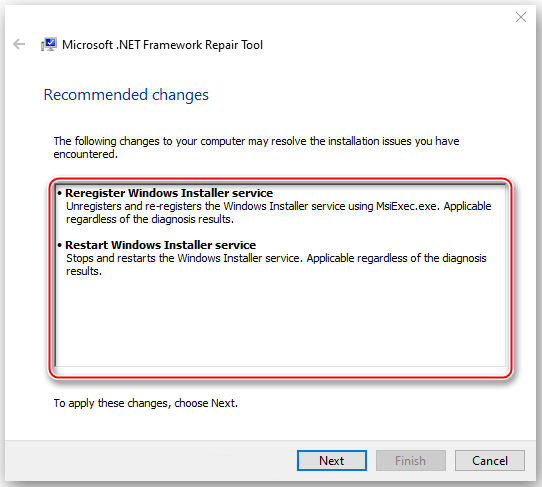This screenshot has height=487, width=542.
Task: Click the 'Microsoft .NET Framework Repair Tool' title
Action: [162, 45]
